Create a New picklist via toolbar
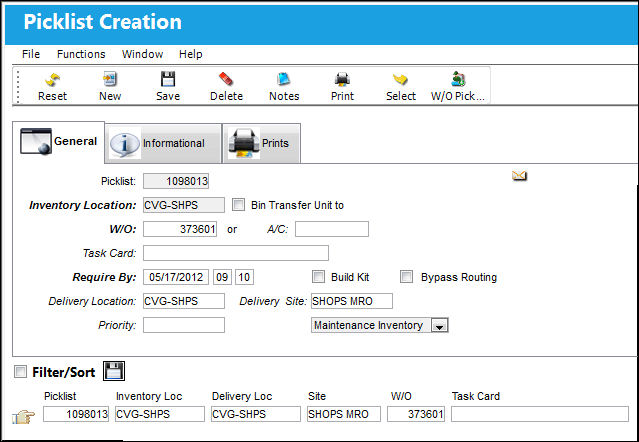Viewport: 639px width, 442px height. click(x=110, y=79)
